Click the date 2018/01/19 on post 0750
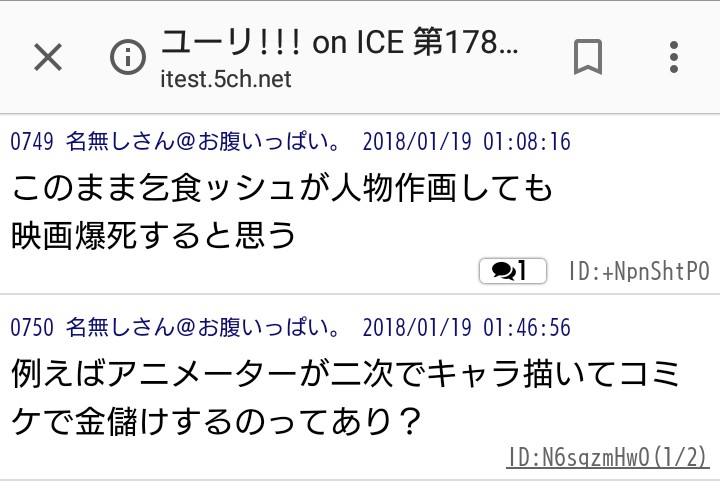Screen dimensions: 720x488 [417, 327]
